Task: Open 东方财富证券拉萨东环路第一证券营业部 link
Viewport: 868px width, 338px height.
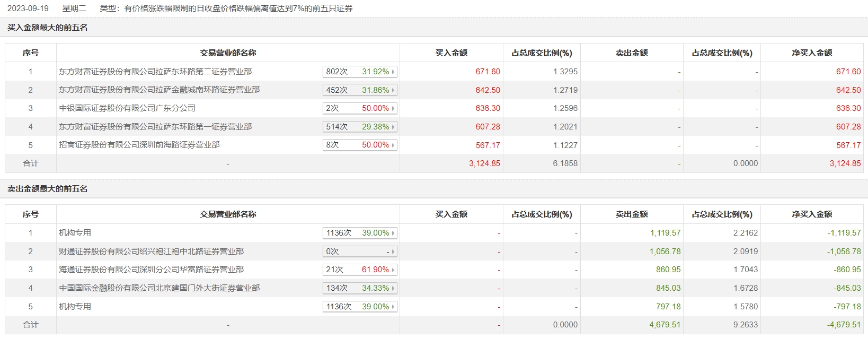Action: 155,127
